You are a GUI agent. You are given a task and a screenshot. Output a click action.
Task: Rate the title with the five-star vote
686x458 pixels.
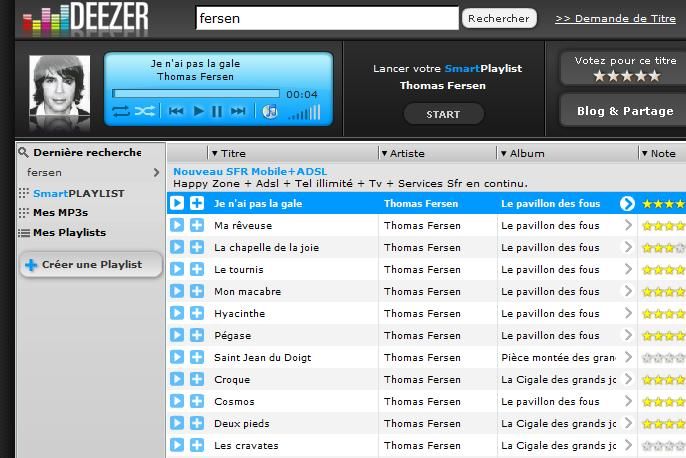626,76
